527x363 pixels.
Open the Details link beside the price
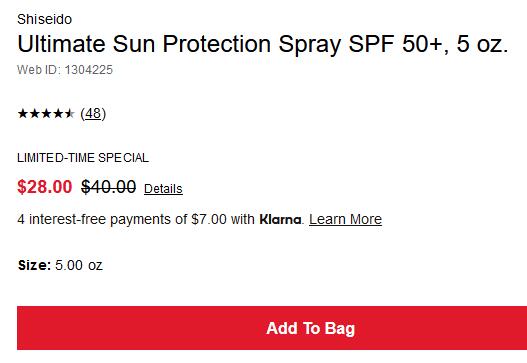163,189
